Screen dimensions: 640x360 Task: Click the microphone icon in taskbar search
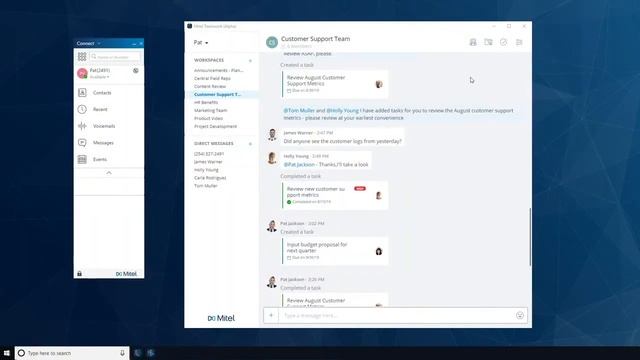pyautogui.click(x=122, y=353)
